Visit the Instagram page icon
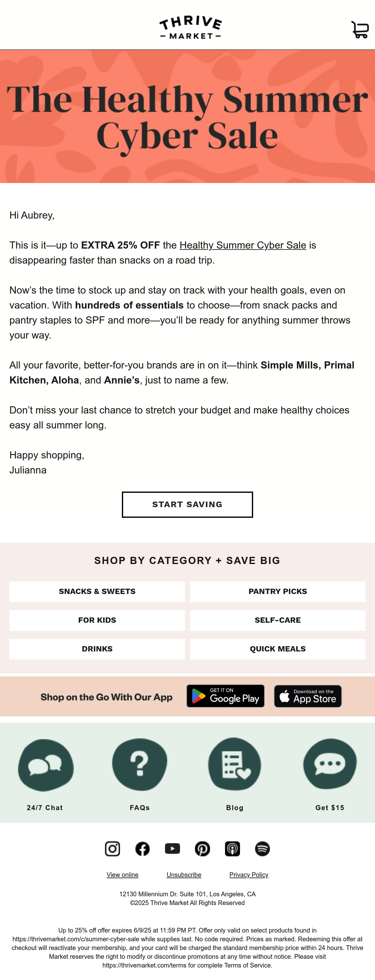Image resolution: width=375 pixels, height=980 pixels. tap(112, 849)
